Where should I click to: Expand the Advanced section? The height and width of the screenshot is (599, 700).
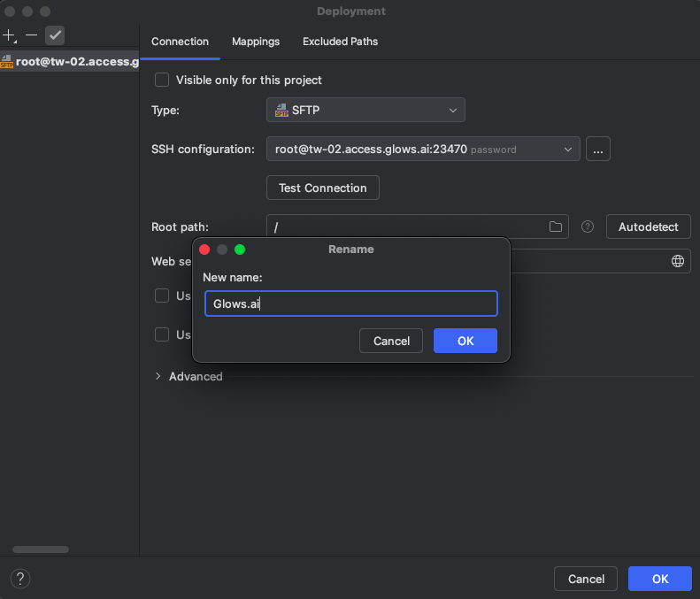pos(158,376)
